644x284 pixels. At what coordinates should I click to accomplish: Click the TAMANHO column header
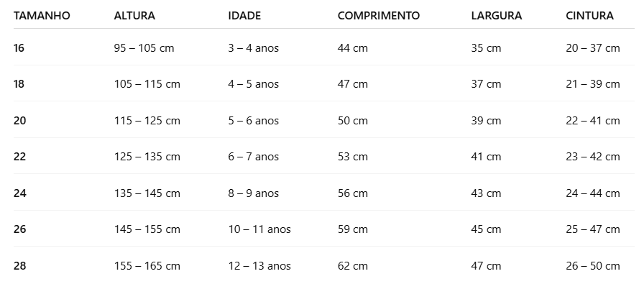click(x=42, y=16)
